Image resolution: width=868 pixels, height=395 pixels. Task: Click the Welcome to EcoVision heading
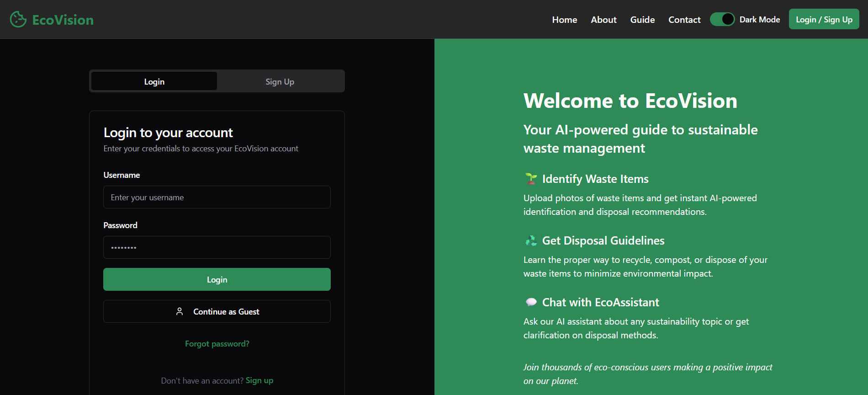tap(630, 101)
